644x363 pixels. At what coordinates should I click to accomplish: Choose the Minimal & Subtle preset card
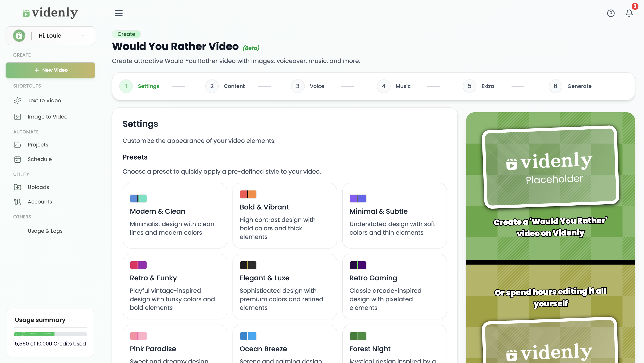pyautogui.click(x=394, y=216)
